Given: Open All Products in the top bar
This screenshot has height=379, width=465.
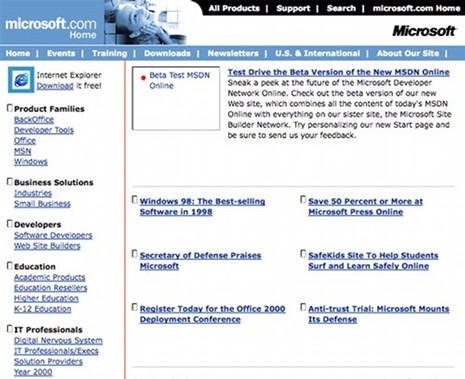Looking at the screenshot, I should pos(234,8).
